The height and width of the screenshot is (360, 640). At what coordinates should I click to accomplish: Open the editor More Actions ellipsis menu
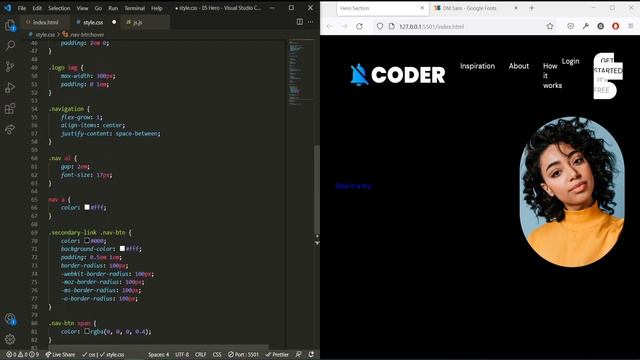click(x=311, y=22)
